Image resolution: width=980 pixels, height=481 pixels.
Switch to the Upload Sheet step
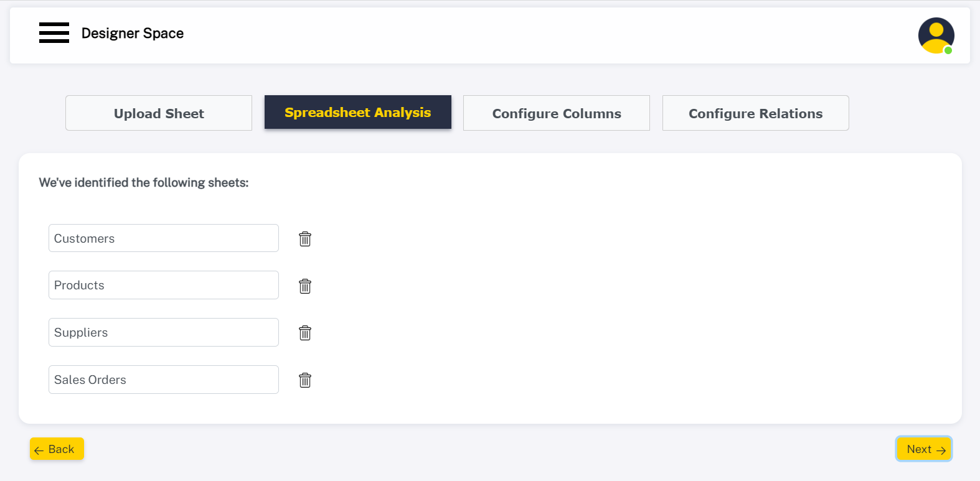(158, 113)
